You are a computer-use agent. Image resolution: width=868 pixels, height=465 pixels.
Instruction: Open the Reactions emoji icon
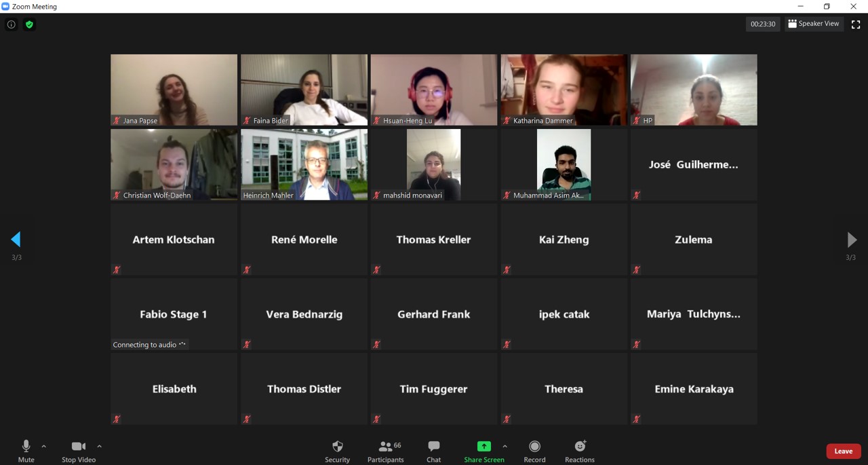tap(580, 447)
